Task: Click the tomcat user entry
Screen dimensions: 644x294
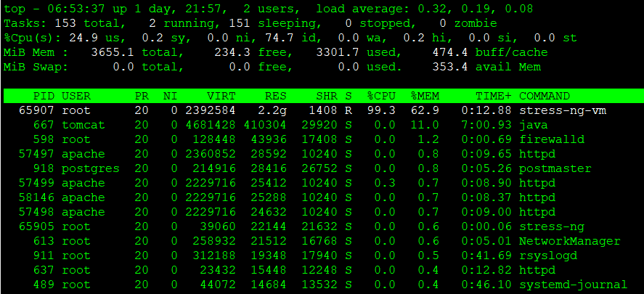Action: pos(83,125)
